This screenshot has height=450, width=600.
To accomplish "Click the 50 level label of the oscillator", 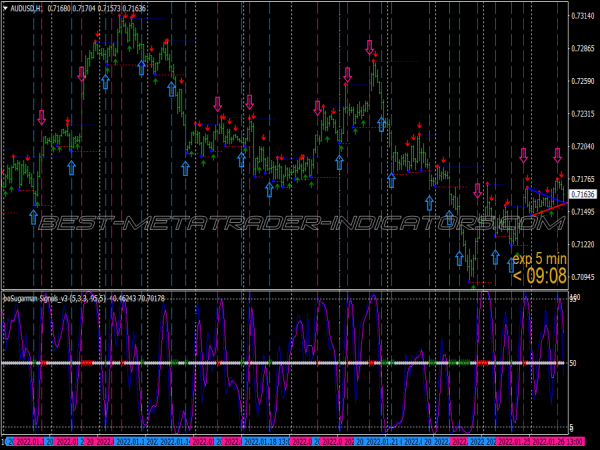I will 573,363.
